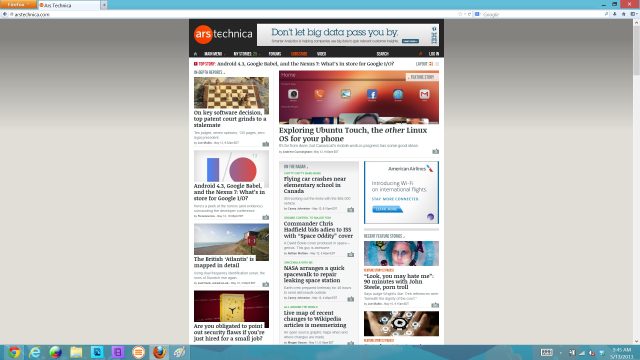Open the Google I/O graphic thumbnail
The image size is (640, 360).
[231, 167]
